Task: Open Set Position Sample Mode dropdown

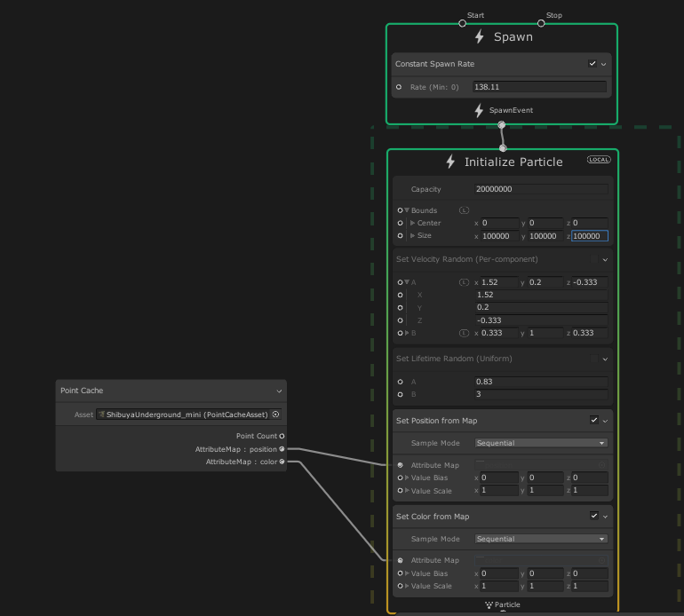Action: 541,443
